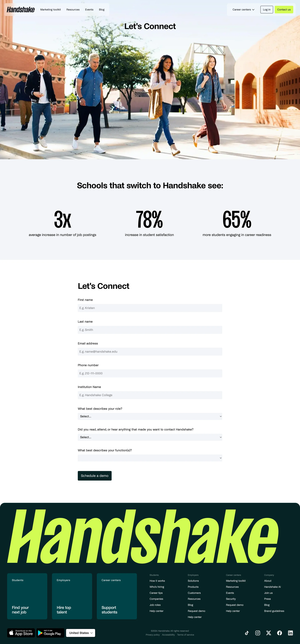Open Handshake Instagram icon
The image size is (300, 644).
tap(257, 633)
